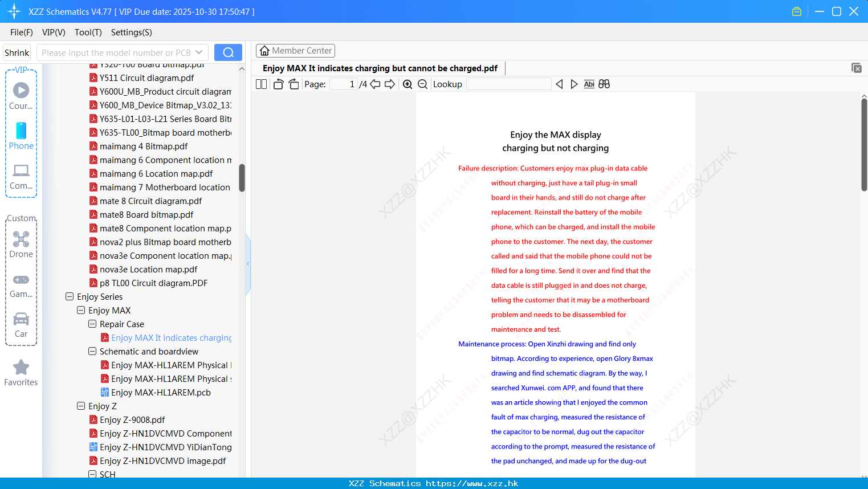Select the Computer category
Viewport: 868px width, 489px height.
(x=21, y=177)
